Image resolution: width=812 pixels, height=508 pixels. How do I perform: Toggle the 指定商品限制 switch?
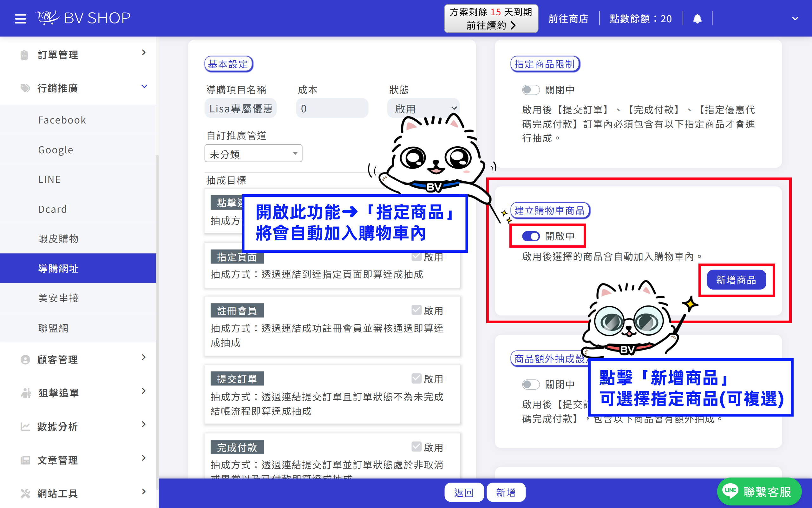click(530, 90)
